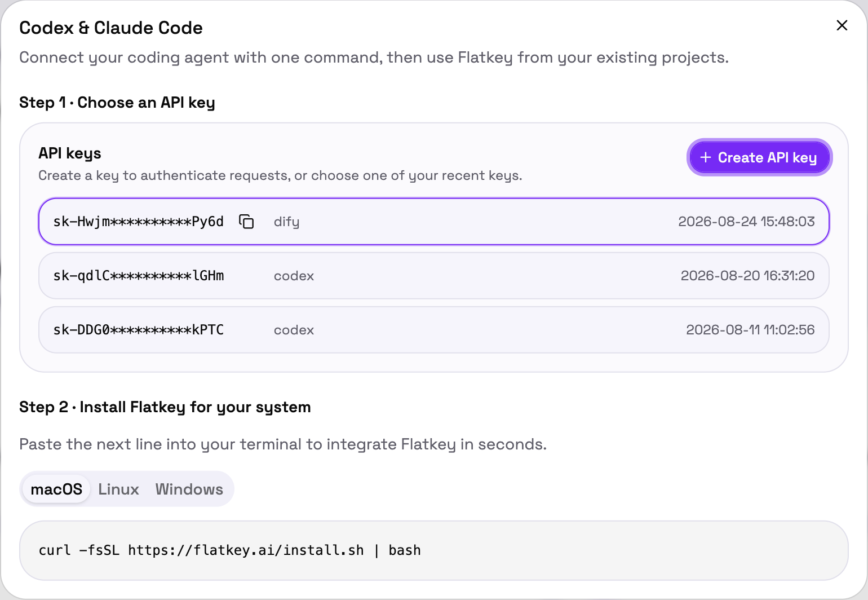Close the Codex & Claude Code dialog
This screenshot has width=868, height=600.
coord(842,25)
